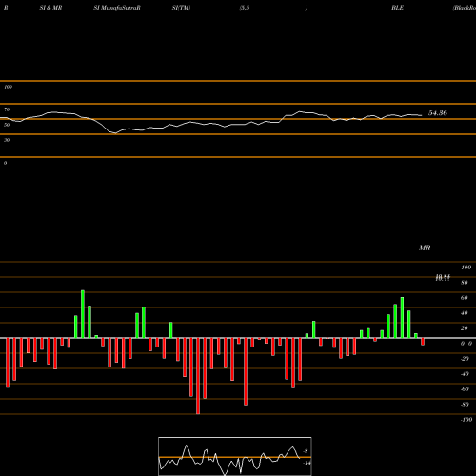Click the -100 label on MR axis

click(466, 420)
